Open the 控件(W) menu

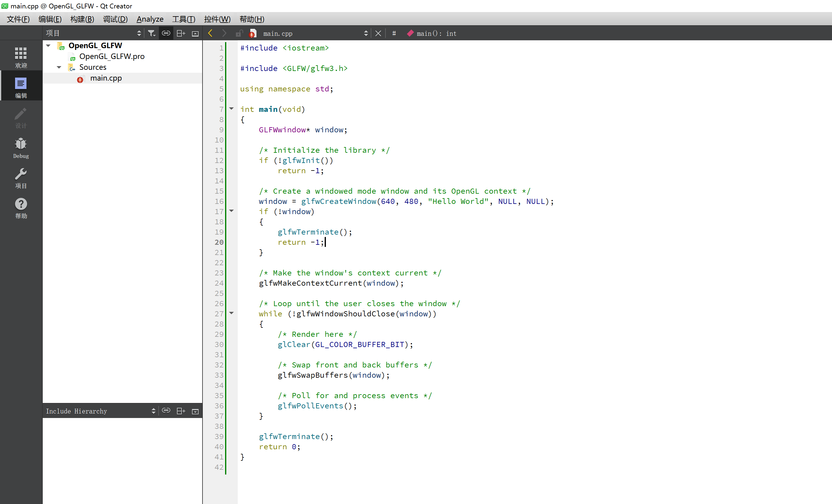point(217,19)
